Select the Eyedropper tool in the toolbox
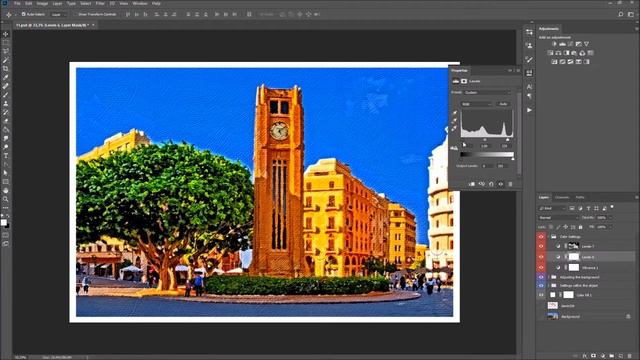This screenshot has height=360, width=640. (6, 78)
